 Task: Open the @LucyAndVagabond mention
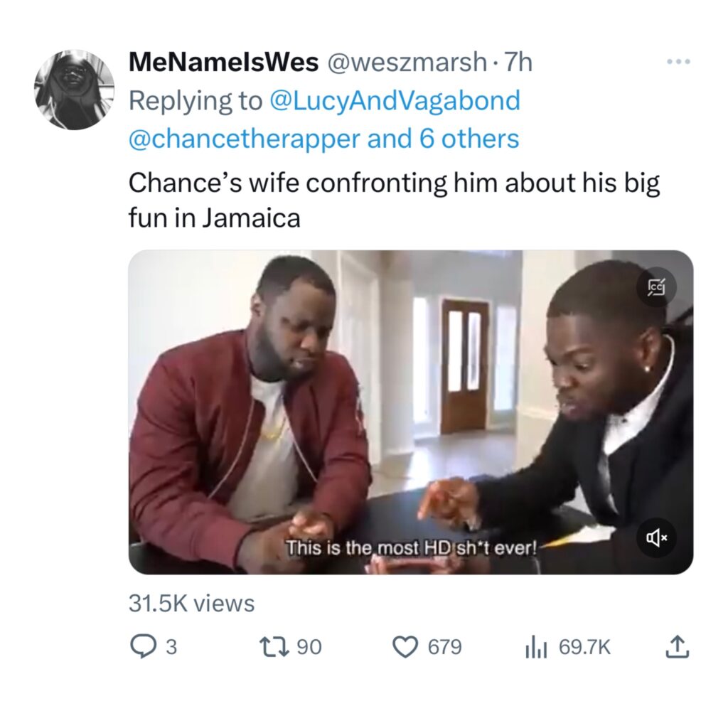[395, 101]
